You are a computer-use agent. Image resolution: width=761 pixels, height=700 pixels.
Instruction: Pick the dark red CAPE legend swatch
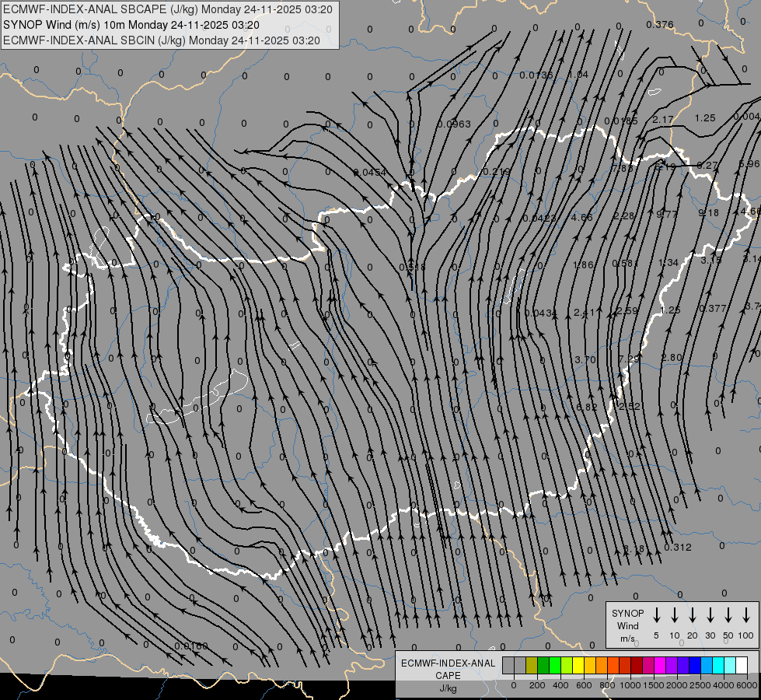(637, 666)
